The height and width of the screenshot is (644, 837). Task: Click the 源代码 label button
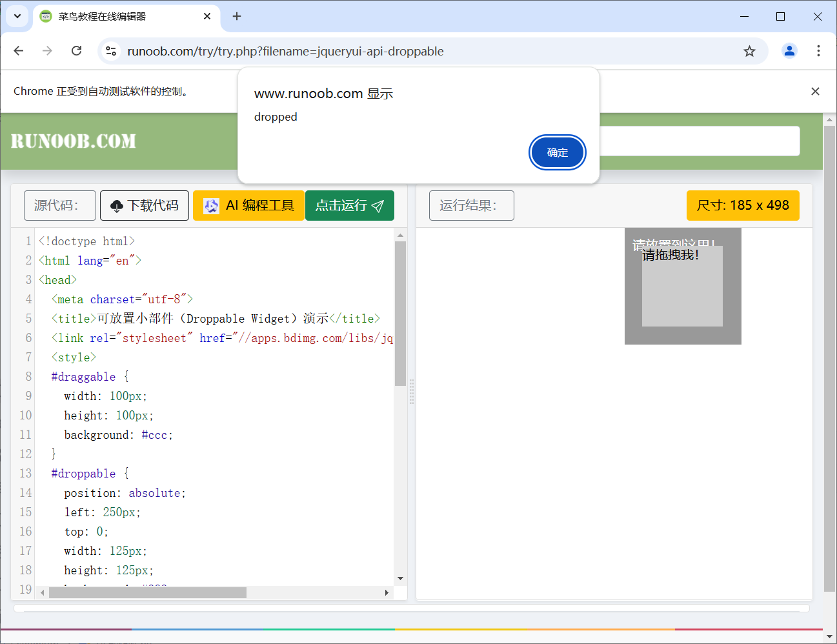coord(60,205)
